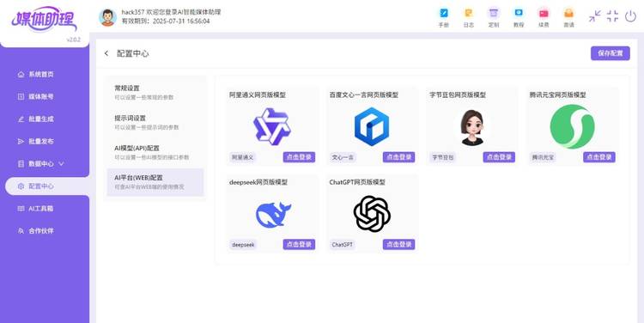Screen dimensions: 644x323
Task: Click the 字节豆包网页版模型 card title
Action: 458,95
